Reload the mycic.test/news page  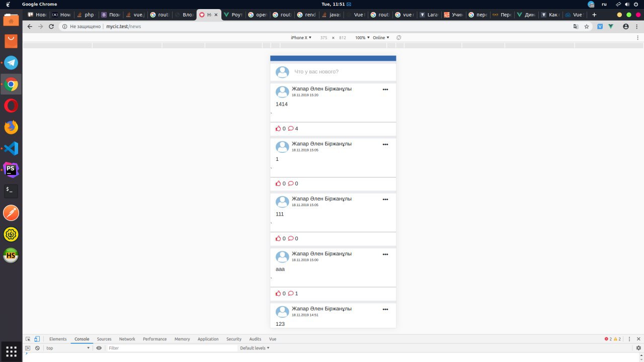[51, 26]
